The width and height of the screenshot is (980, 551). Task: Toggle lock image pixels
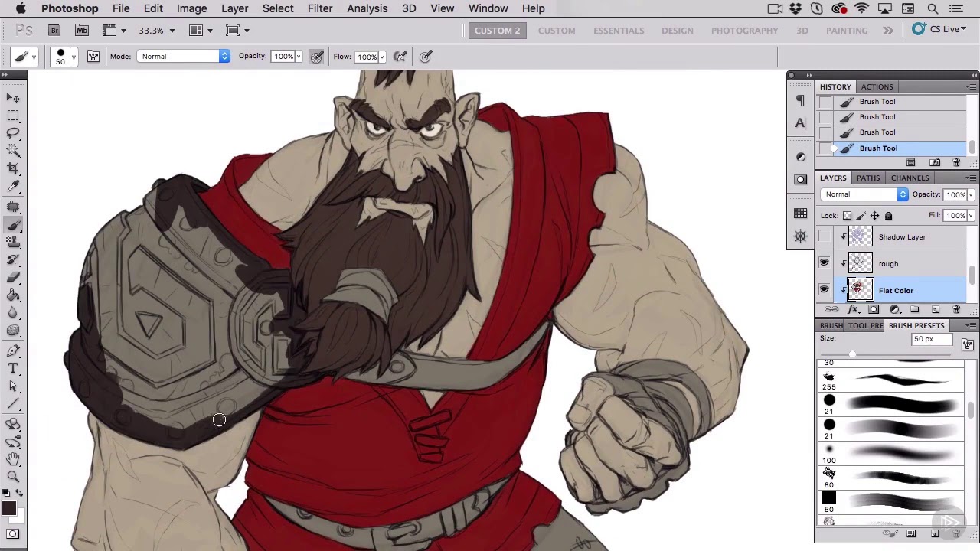[861, 216]
